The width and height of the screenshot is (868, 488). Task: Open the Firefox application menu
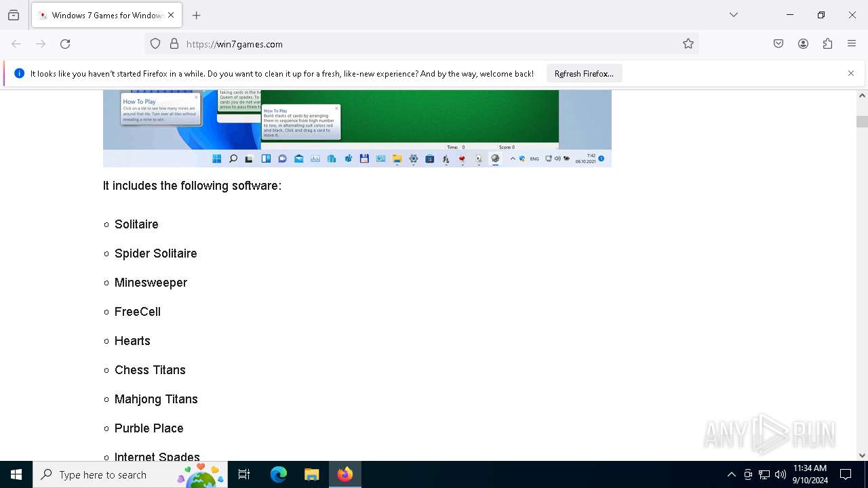point(852,44)
